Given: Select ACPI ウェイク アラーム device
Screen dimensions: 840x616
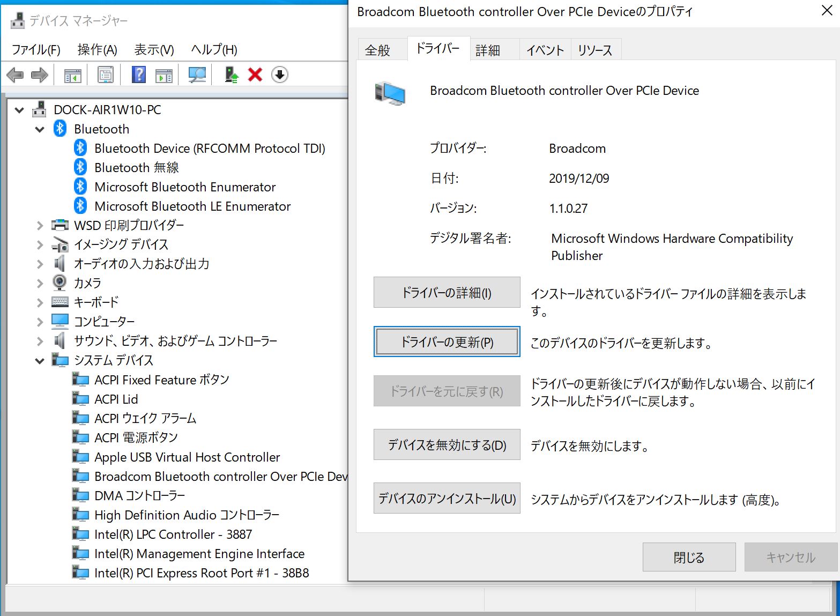Looking at the screenshot, I should click(x=145, y=418).
